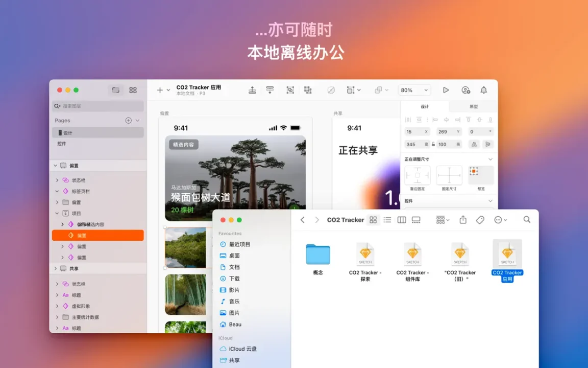The width and height of the screenshot is (588, 368).
Task: Collapse the 标签页栏 layer disclosure arrow
Action: [x=57, y=191]
